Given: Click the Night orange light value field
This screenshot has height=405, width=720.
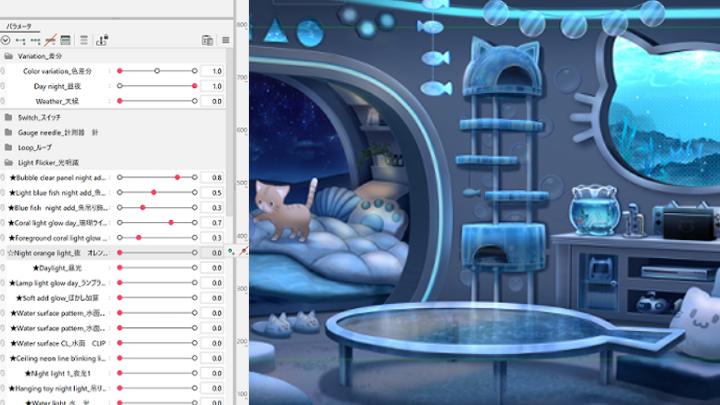Looking at the screenshot, I should (212, 253).
